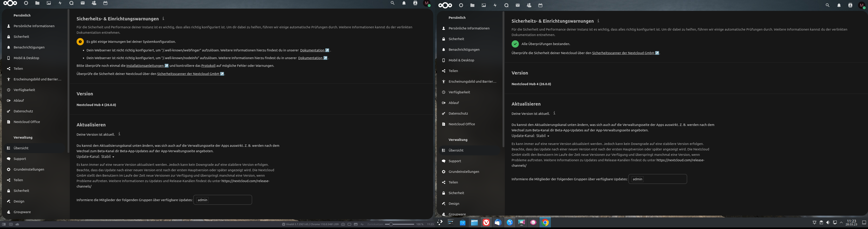This screenshot has height=229, width=868.
Task: Open Activity app in left window's top bar
Action: tap(60, 3)
